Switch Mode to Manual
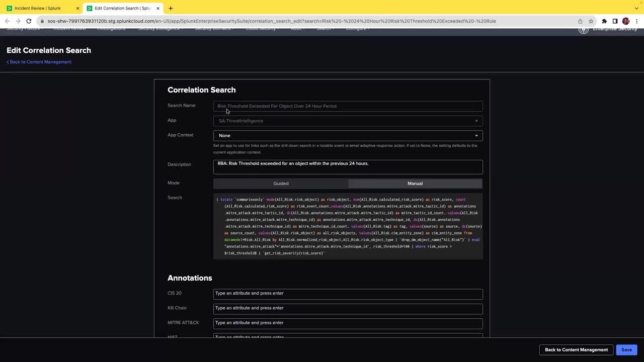The width and height of the screenshot is (644, 362). tap(415, 184)
